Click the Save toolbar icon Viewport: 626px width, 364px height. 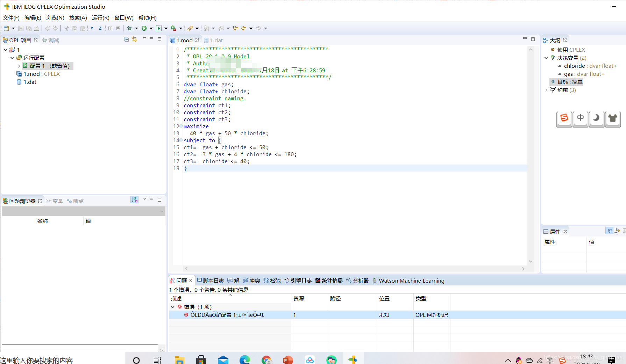pyautogui.click(x=21, y=28)
